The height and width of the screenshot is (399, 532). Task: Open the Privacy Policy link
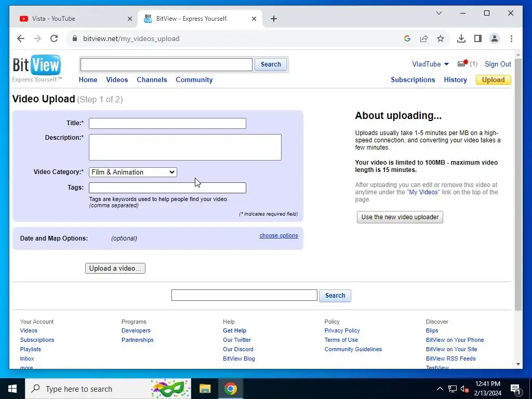(342, 330)
